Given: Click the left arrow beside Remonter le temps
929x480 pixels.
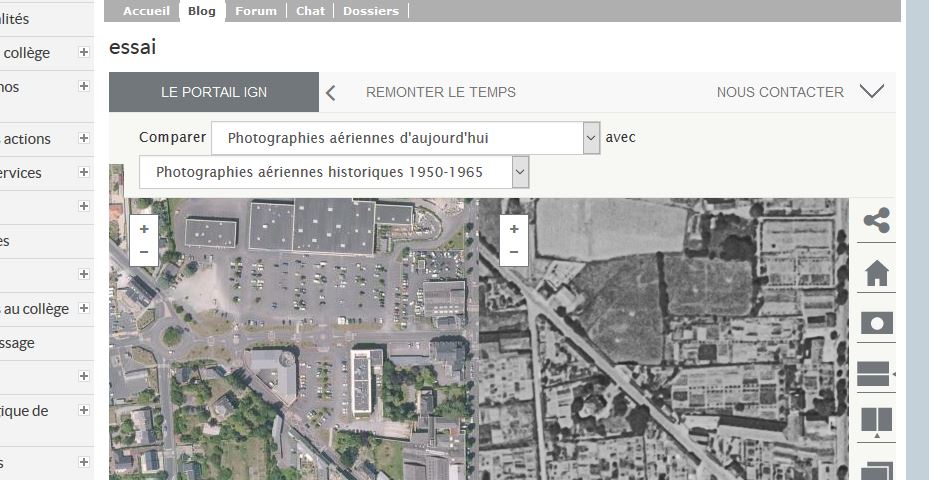Looking at the screenshot, I should (331, 93).
